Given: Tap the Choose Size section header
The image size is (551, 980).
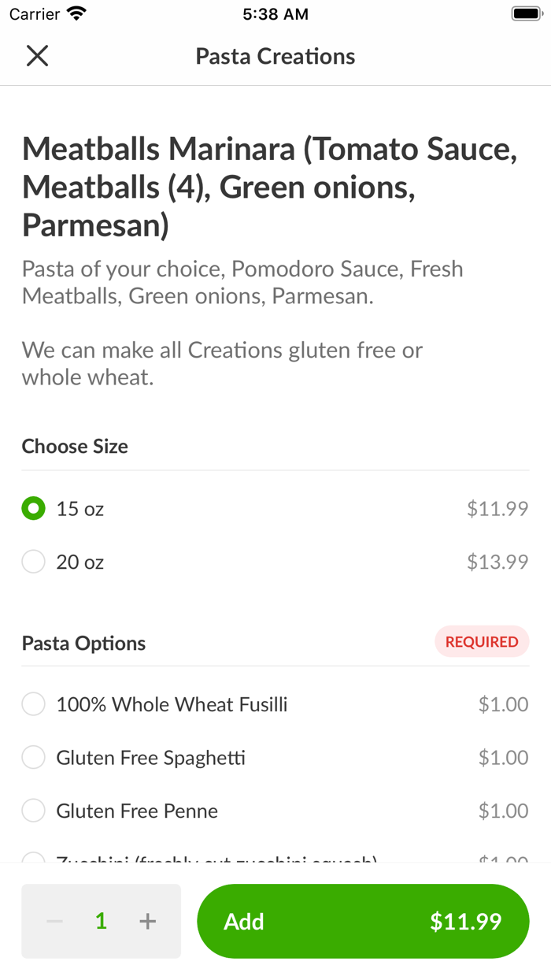Looking at the screenshot, I should 75,446.
